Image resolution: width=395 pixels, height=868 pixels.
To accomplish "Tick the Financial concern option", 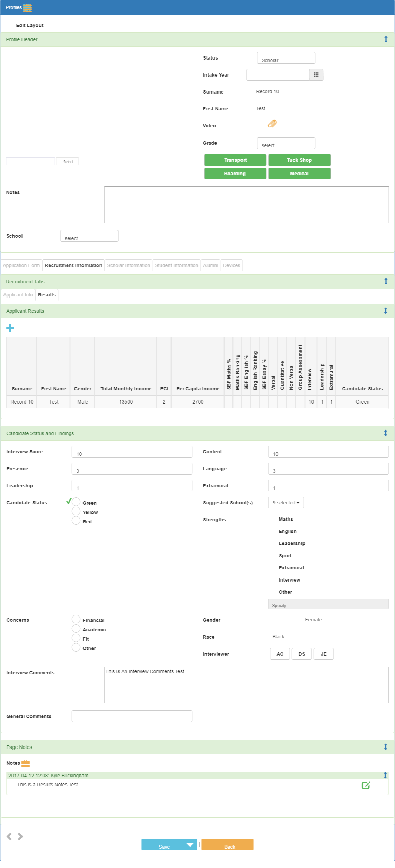I will pyautogui.click(x=76, y=619).
